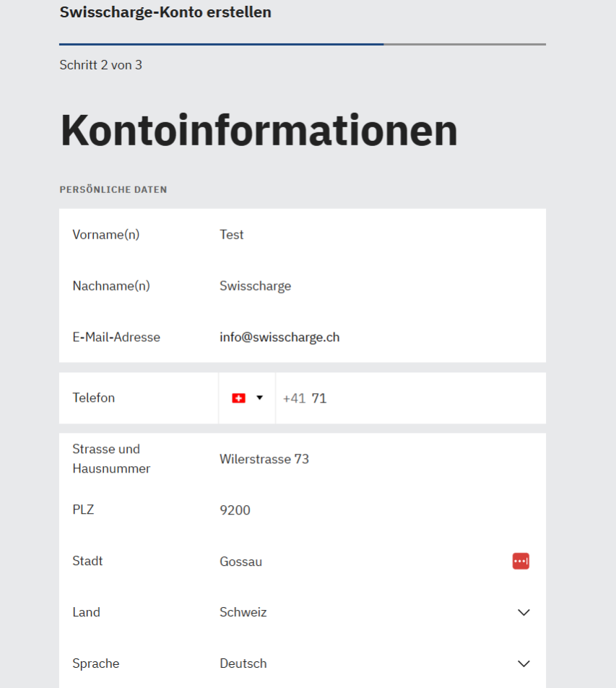Click the Schritt 2 von 3 text
This screenshot has width=616, height=688.
(x=101, y=65)
